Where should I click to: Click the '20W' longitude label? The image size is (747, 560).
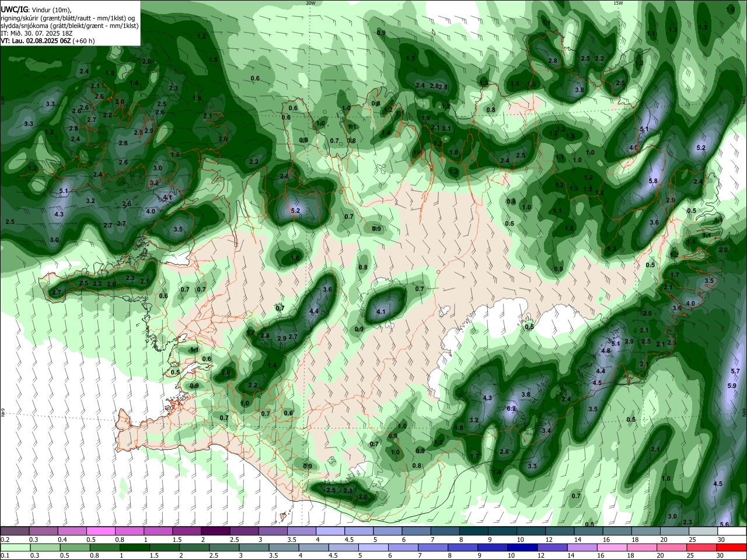311,3
